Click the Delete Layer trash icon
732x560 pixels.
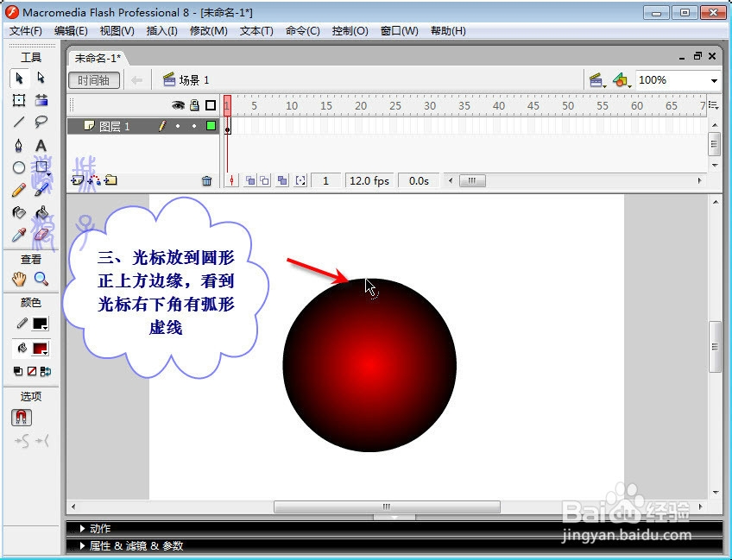click(x=206, y=179)
